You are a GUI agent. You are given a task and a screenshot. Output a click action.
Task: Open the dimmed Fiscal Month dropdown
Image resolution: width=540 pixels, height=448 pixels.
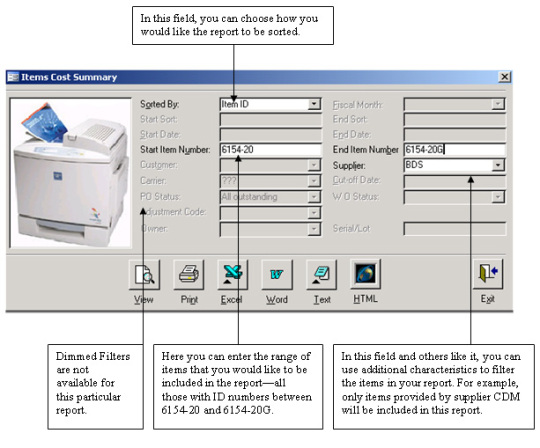498,104
